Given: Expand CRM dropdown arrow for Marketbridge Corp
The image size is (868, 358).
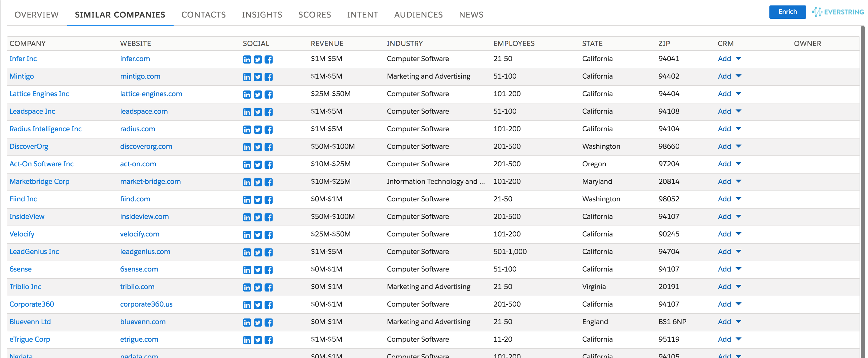Looking at the screenshot, I should [x=738, y=181].
